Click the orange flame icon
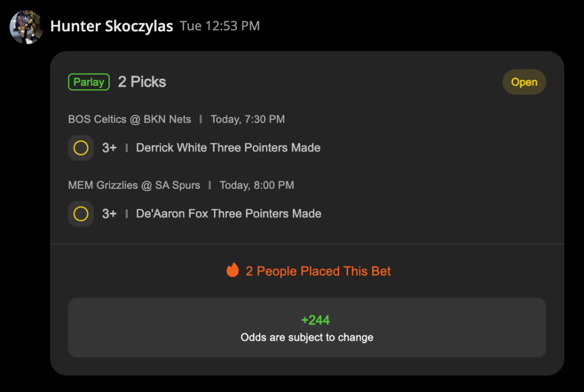584x392 pixels. [233, 270]
